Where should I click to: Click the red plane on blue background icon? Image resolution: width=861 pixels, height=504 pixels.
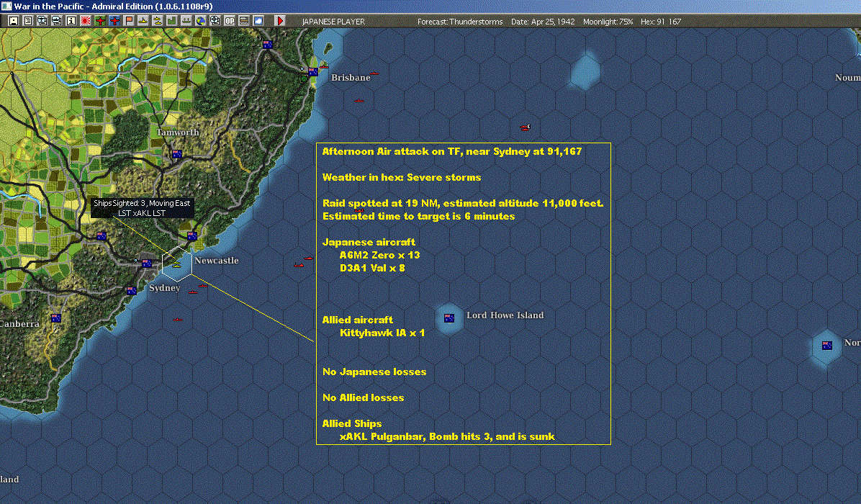114,21
